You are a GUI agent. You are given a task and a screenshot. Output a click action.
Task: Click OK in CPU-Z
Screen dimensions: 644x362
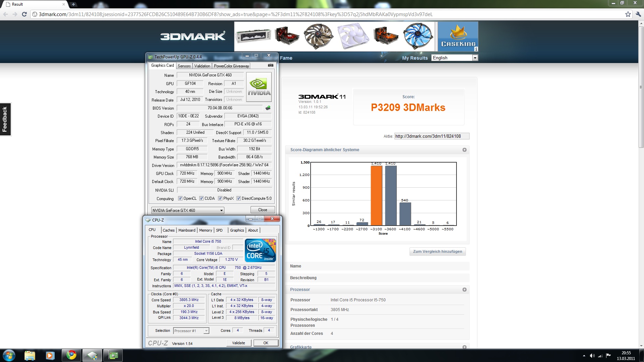266,343
